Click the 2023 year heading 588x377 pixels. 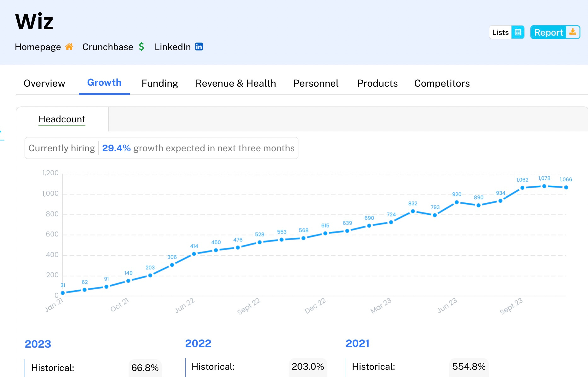pos(38,344)
